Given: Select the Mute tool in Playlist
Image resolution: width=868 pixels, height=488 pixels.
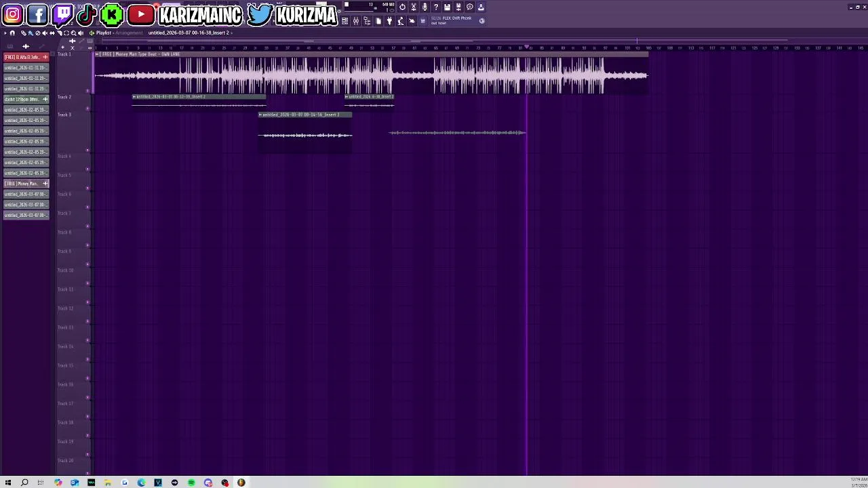Looking at the screenshot, I should (x=45, y=33).
